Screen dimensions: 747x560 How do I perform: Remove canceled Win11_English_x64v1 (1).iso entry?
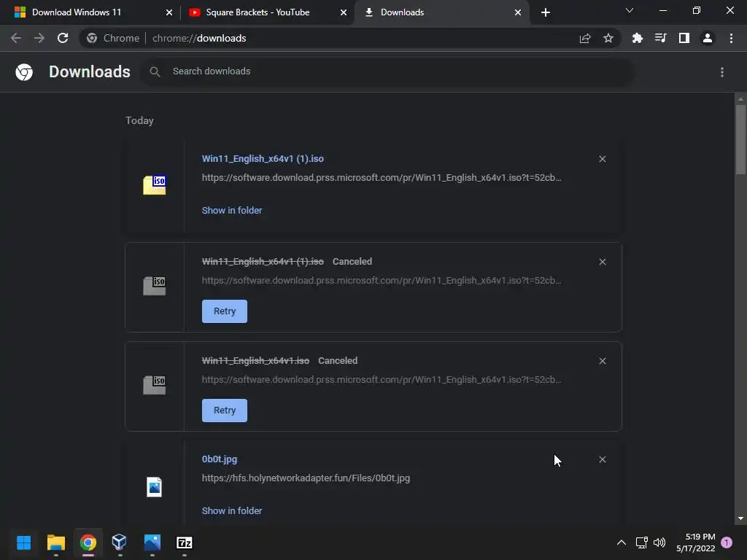tap(602, 262)
